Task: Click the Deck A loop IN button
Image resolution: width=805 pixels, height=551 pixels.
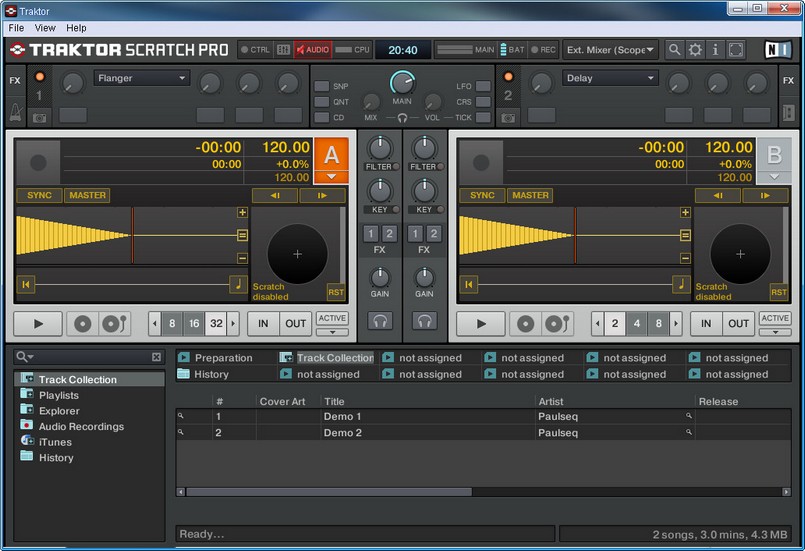Action: click(263, 323)
